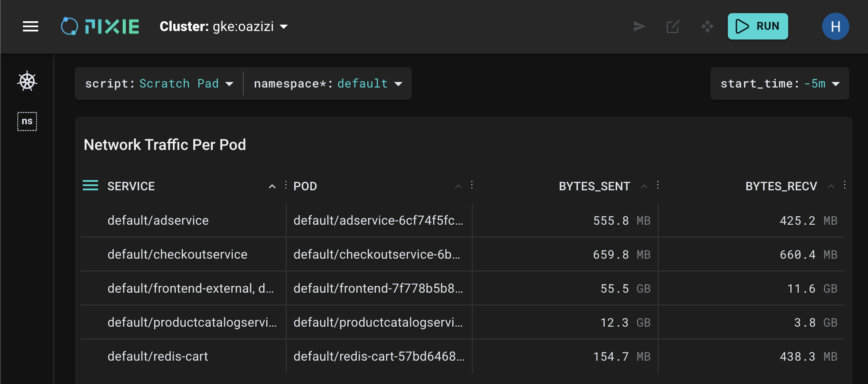
Task: Open the script editor icon
Action: (673, 27)
